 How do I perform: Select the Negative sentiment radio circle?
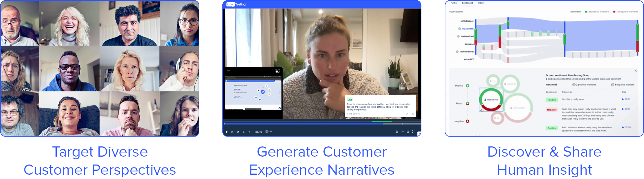(x=467, y=121)
